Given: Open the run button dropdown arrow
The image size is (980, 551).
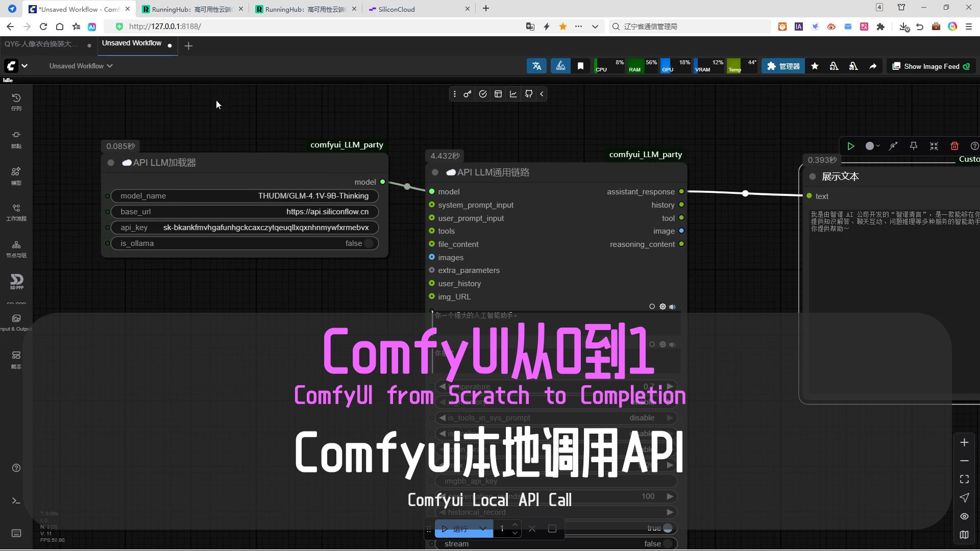Looking at the screenshot, I should [x=482, y=529].
